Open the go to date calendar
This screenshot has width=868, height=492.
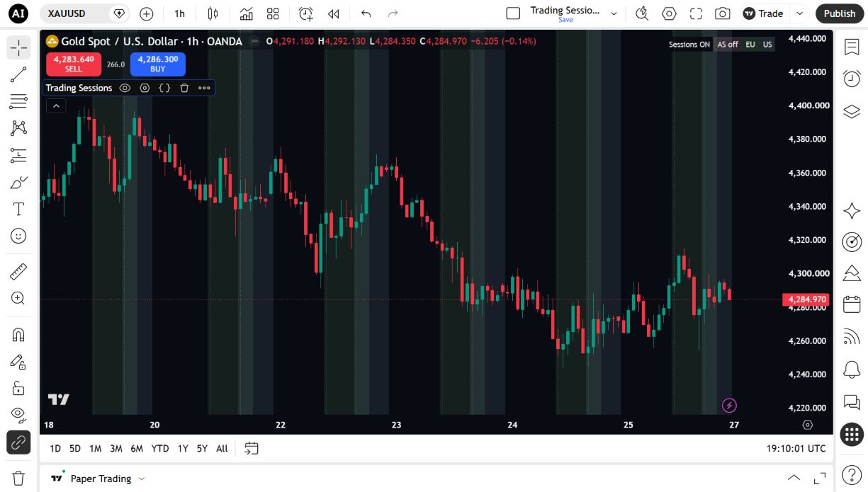tap(252, 448)
